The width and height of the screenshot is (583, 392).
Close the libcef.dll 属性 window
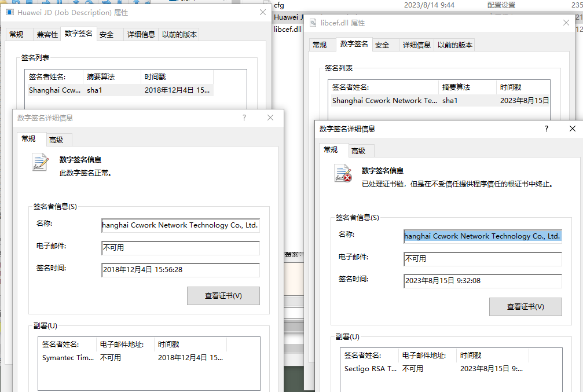(x=566, y=23)
